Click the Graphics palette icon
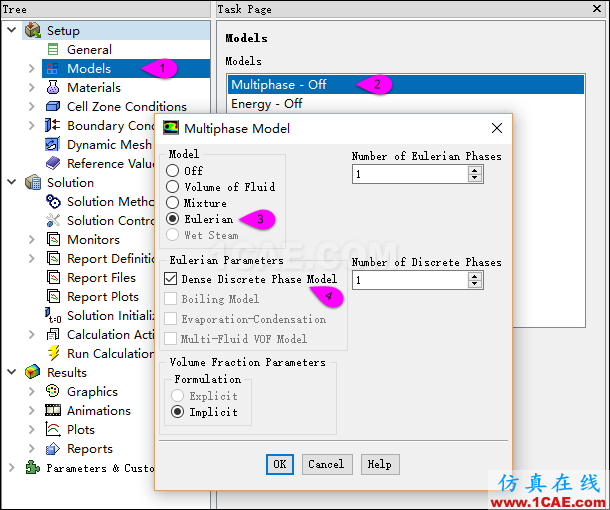The height and width of the screenshot is (510, 610). (53, 391)
